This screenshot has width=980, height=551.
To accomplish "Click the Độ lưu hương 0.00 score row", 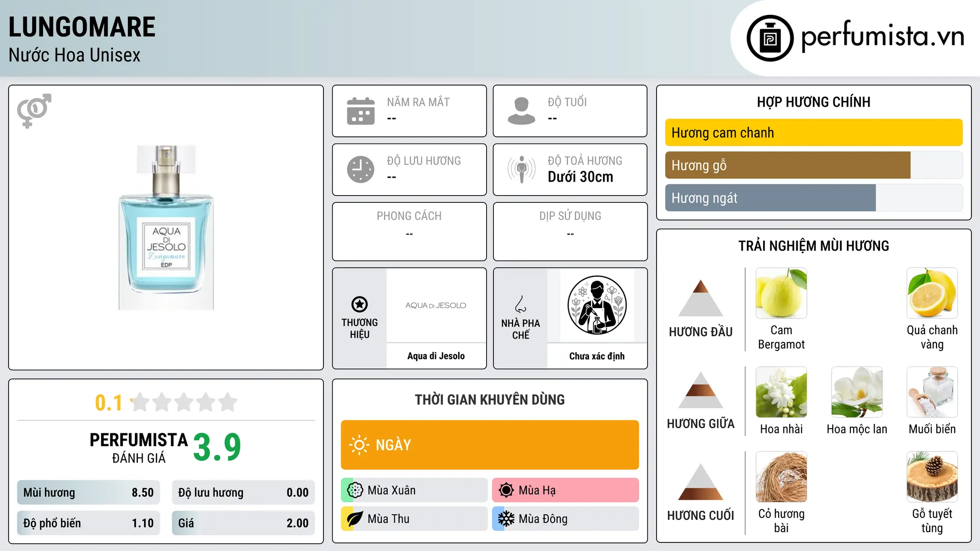I will pos(243,493).
